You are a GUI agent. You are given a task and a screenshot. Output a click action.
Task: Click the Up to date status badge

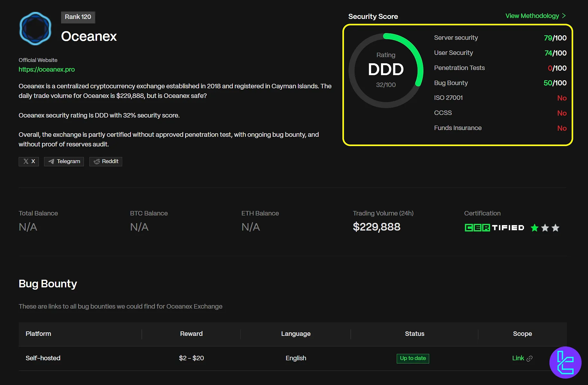pyautogui.click(x=413, y=358)
